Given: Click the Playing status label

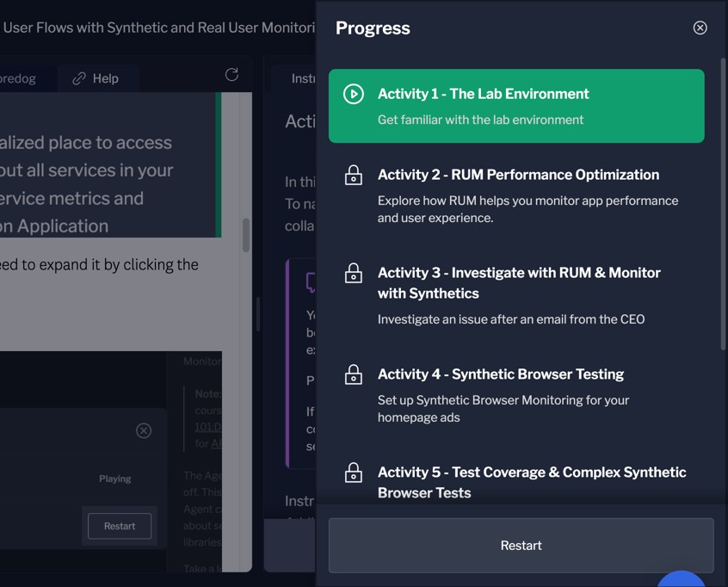Looking at the screenshot, I should (114, 479).
